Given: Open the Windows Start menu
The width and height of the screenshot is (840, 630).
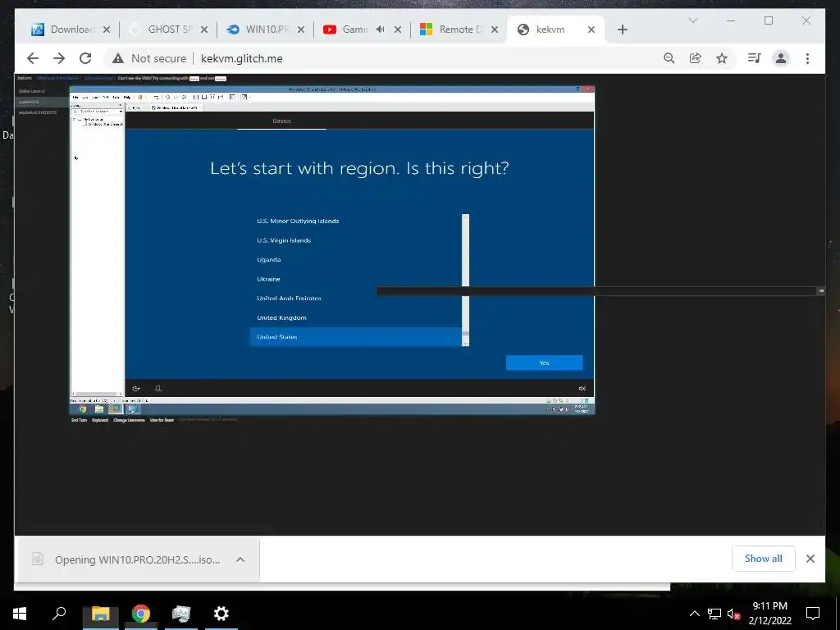Looking at the screenshot, I should click(x=20, y=614).
